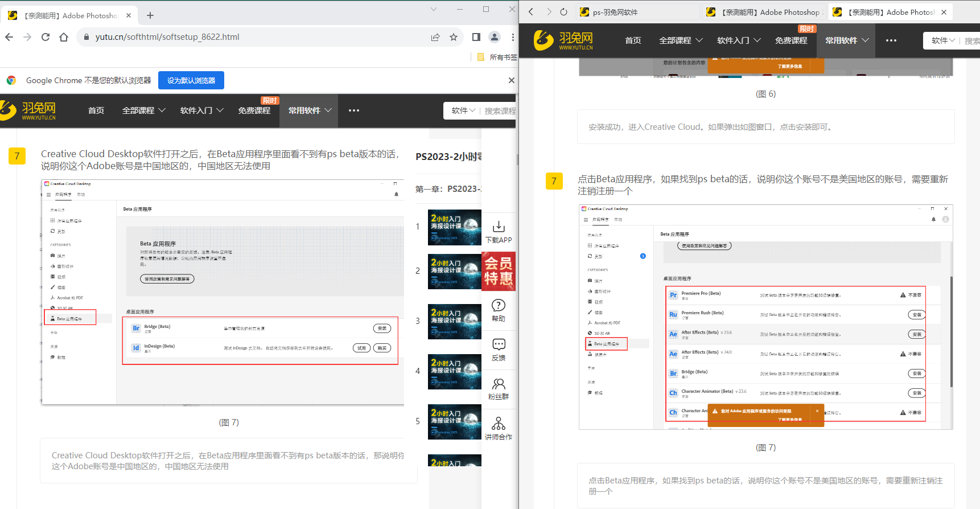This screenshot has height=509, width=980.
Task: Expand 软件入门 menu in left window
Action: (x=202, y=110)
